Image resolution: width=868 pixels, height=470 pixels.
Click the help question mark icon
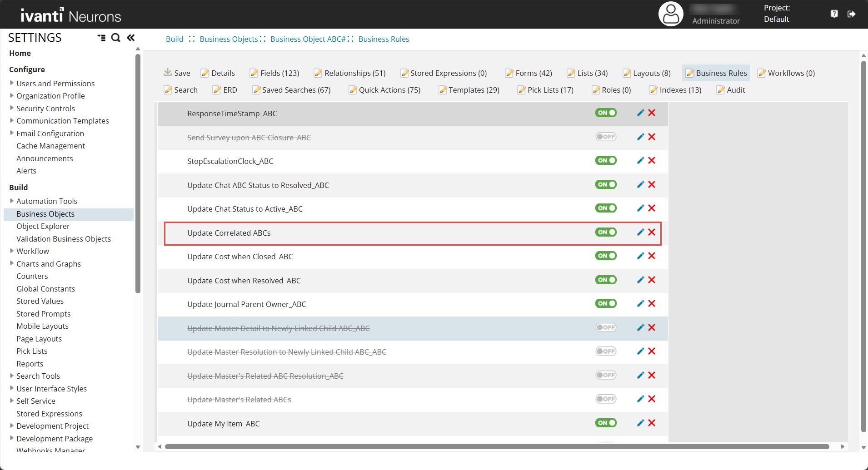pos(834,14)
